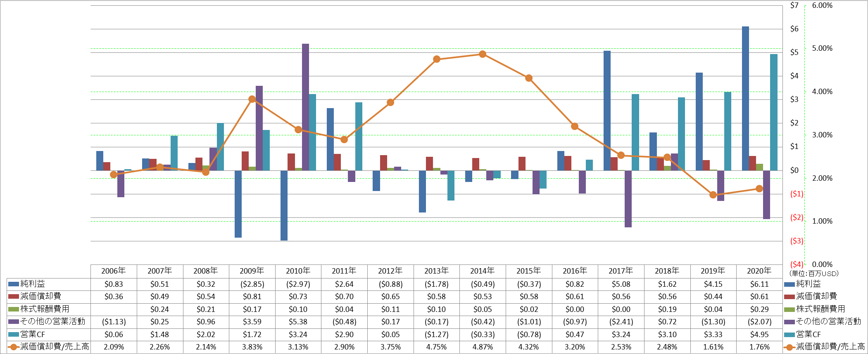Click the 3.00% secondary axis label
Viewport: 868px width, 354px height.
(822, 135)
